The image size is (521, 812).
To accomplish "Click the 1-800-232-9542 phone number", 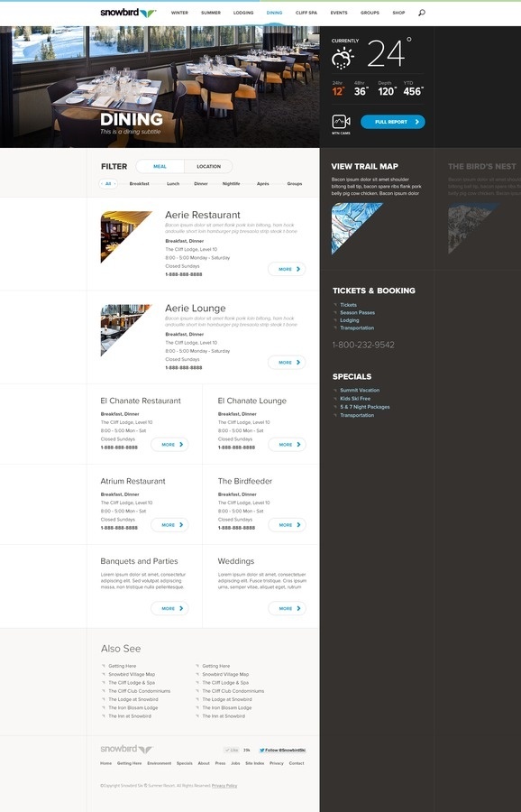I will point(363,345).
